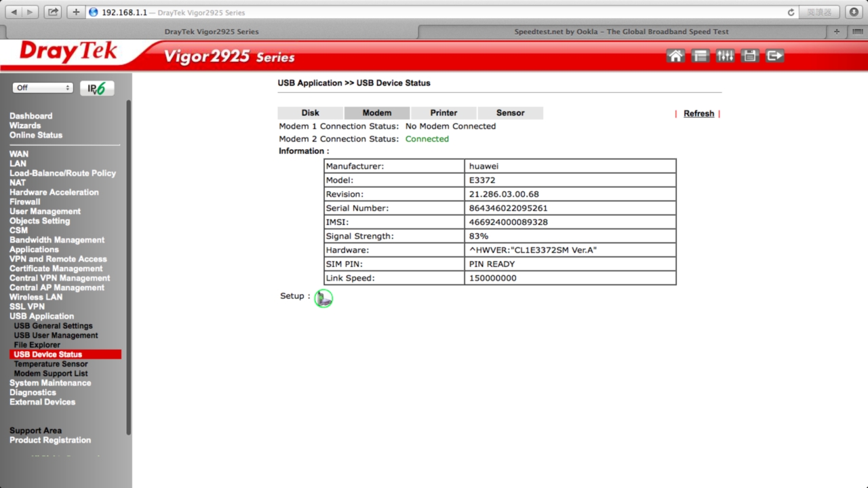Click the browser forward arrow
This screenshot has height=488, width=868.
click(31, 12)
